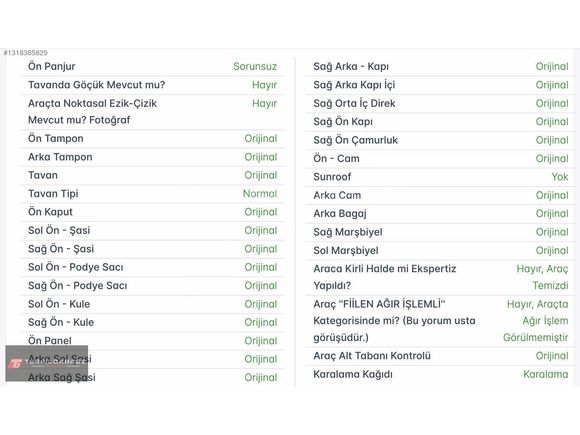Click the listing ID number #1318385829
Viewport: 580px width, 435px height.
point(26,53)
